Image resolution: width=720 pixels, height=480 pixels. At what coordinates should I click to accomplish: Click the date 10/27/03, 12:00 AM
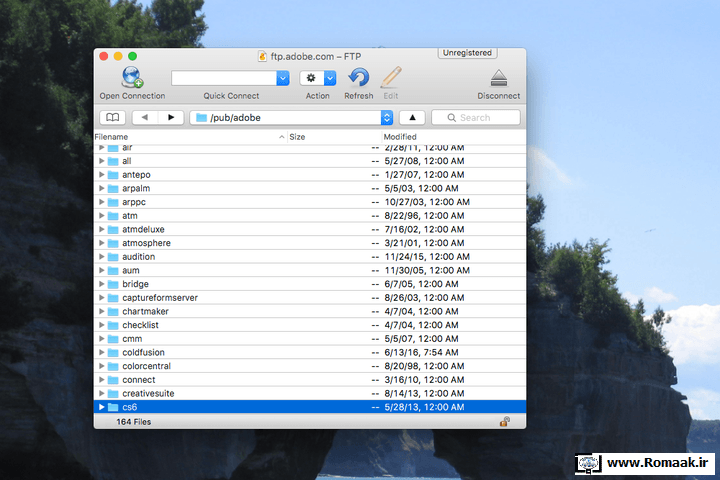[x=427, y=202]
